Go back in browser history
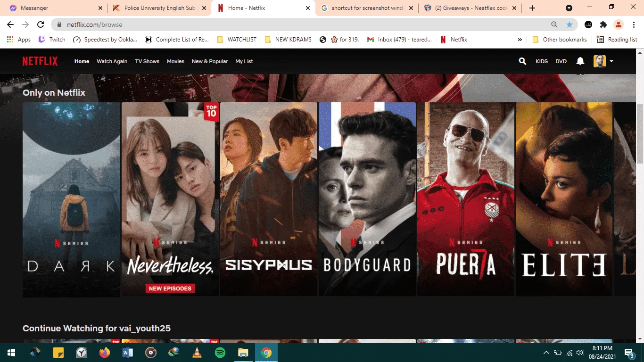The width and height of the screenshot is (644, 362). coord(10,25)
